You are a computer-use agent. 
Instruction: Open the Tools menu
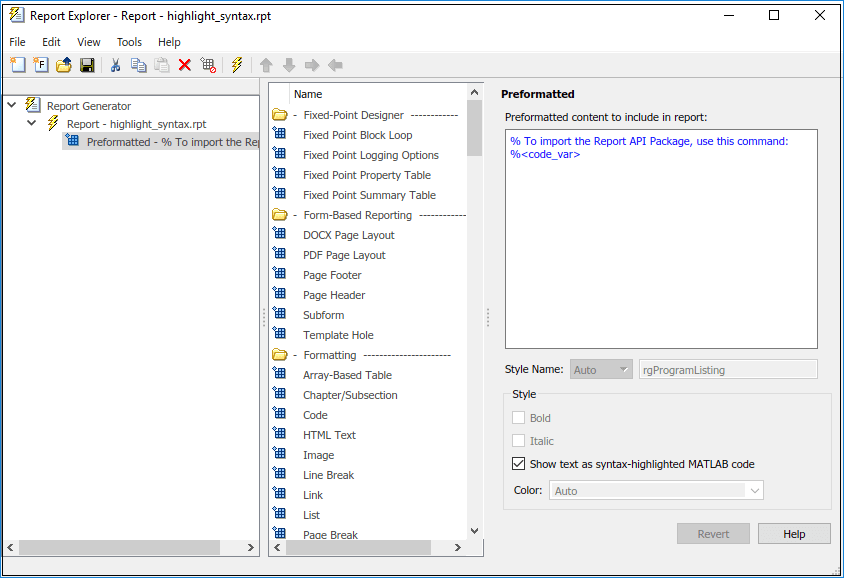click(129, 42)
